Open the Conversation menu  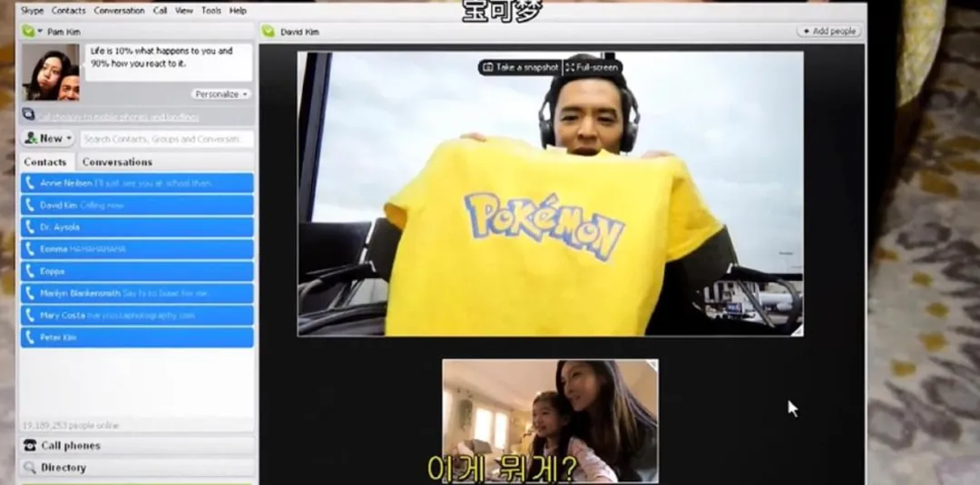[120, 11]
